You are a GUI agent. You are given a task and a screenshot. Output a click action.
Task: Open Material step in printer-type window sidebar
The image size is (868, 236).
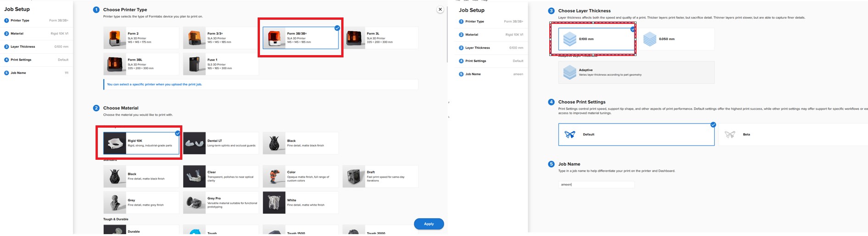point(36,34)
